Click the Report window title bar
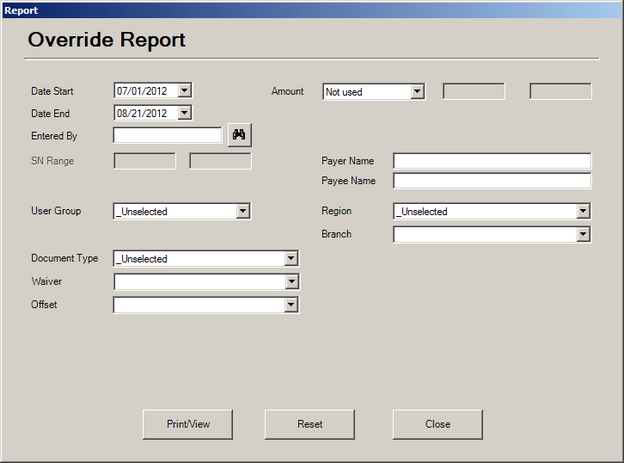The image size is (624, 463). click(312, 10)
